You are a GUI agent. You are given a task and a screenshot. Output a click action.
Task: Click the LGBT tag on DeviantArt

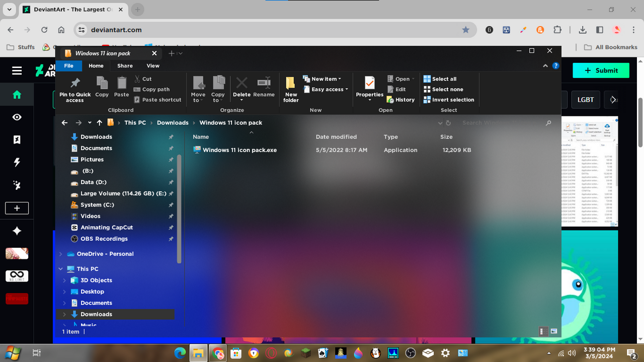click(586, 100)
